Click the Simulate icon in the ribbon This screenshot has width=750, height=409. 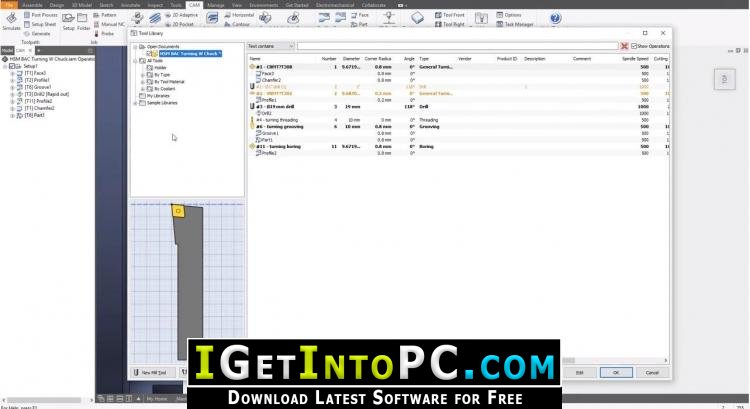[11, 19]
